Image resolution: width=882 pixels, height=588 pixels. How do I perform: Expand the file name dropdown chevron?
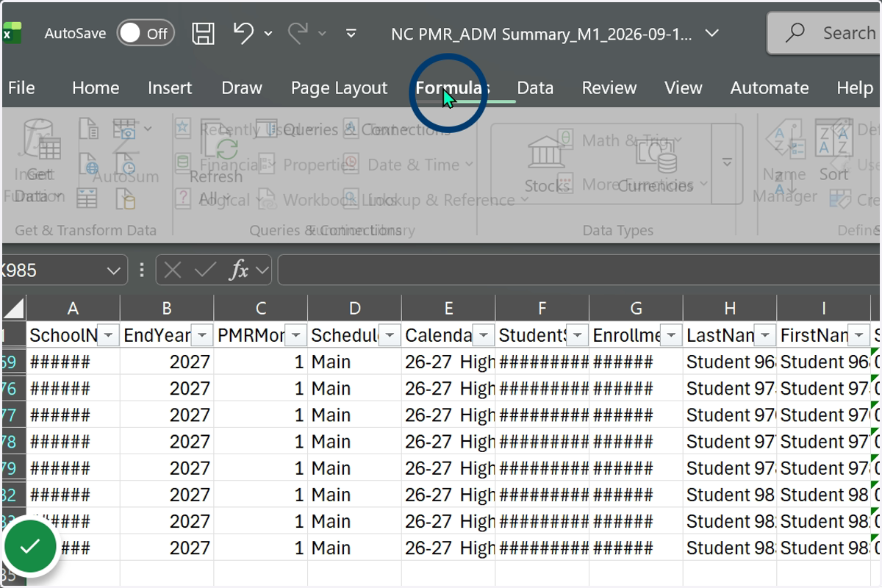(711, 33)
